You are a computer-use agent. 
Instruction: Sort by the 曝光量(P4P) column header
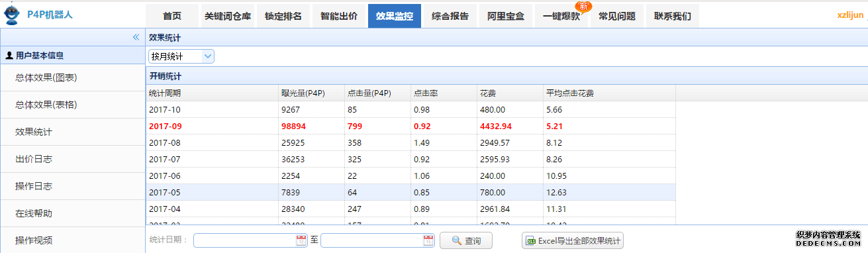(311, 93)
